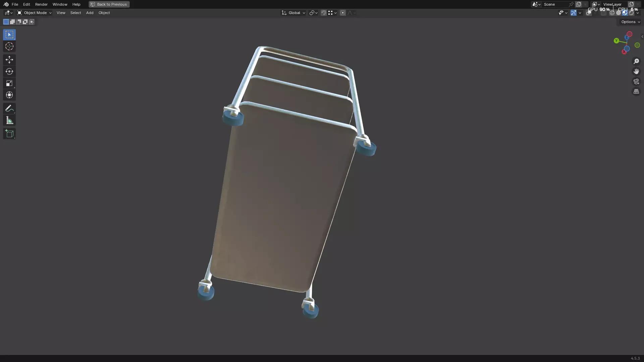Open selectability and visibility dropdown
Image resolution: width=644 pixels, height=362 pixels.
click(x=563, y=13)
